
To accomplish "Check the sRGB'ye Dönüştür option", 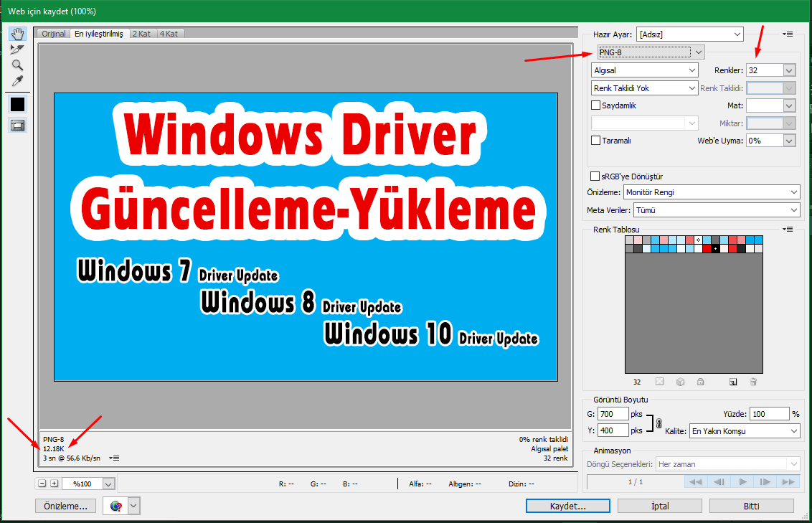I will (x=595, y=176).
